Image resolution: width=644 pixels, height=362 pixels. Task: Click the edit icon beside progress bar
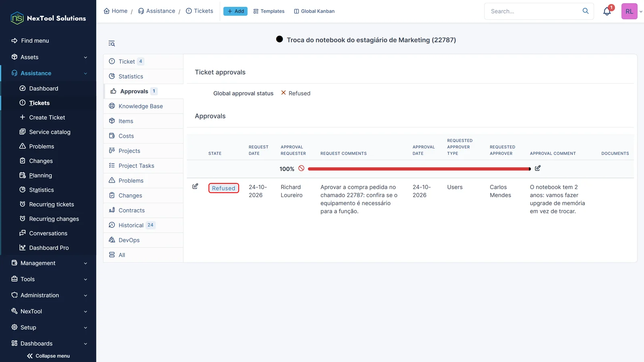(x=538, y=168)
